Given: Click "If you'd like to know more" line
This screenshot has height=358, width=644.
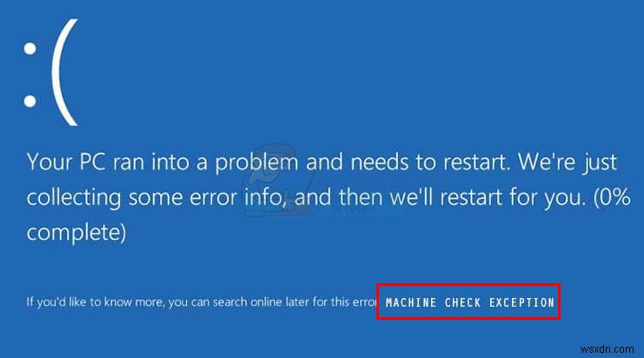Looking at the screenshot, I should tap(202, 302).
